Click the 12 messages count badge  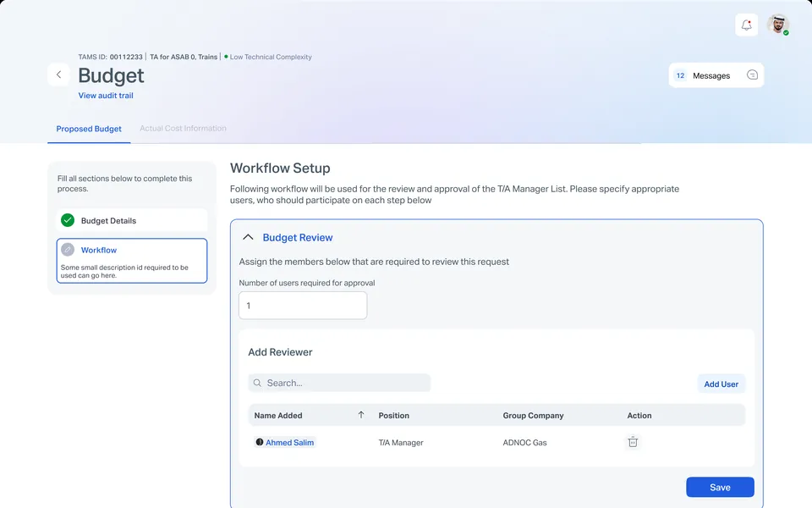click(x=680, y=75)
